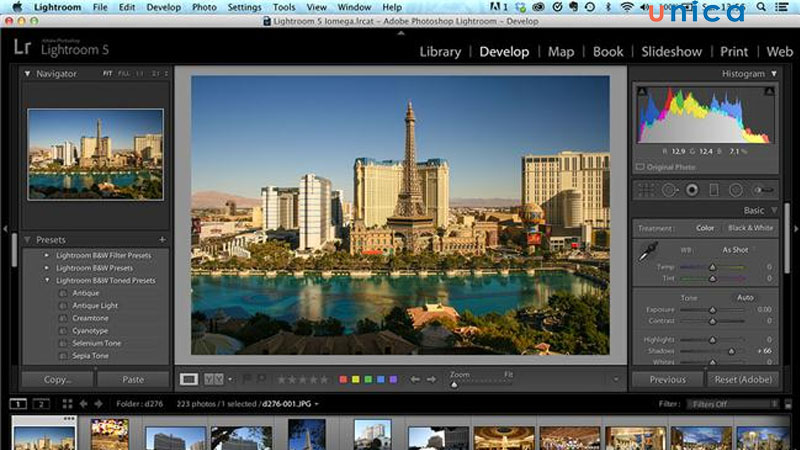
Task: Click the Zoom slider handle in toolbar
Action: click(x=454, y=384)
